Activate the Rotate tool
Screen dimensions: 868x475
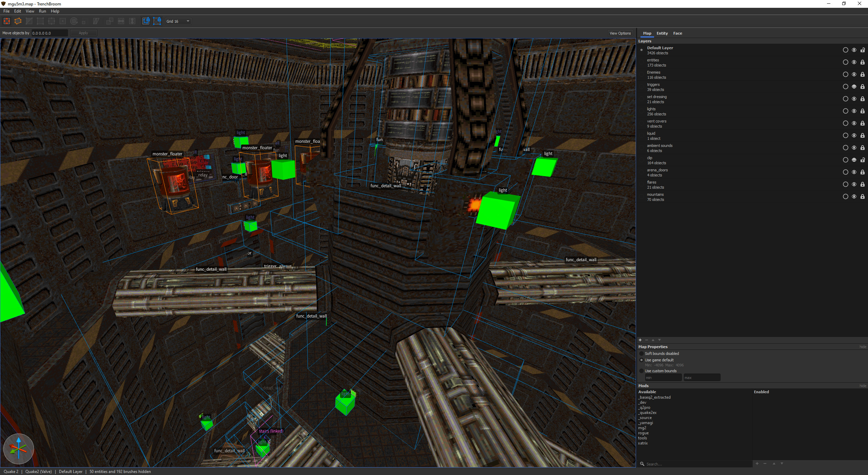click(x=74, y=21)
